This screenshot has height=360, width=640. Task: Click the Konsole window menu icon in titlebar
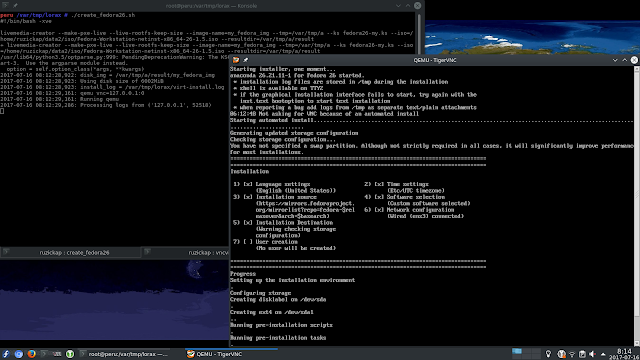[5, 5]
